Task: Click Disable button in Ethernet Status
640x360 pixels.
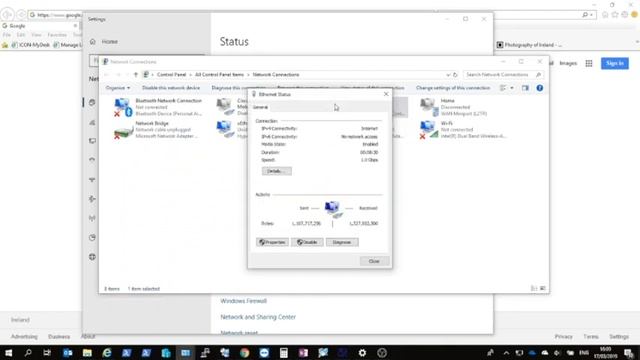Action: point(307,242)
